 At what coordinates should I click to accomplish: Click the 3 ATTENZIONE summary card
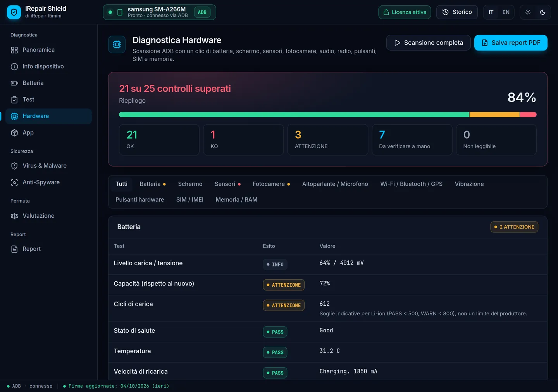tap(328, 140)
